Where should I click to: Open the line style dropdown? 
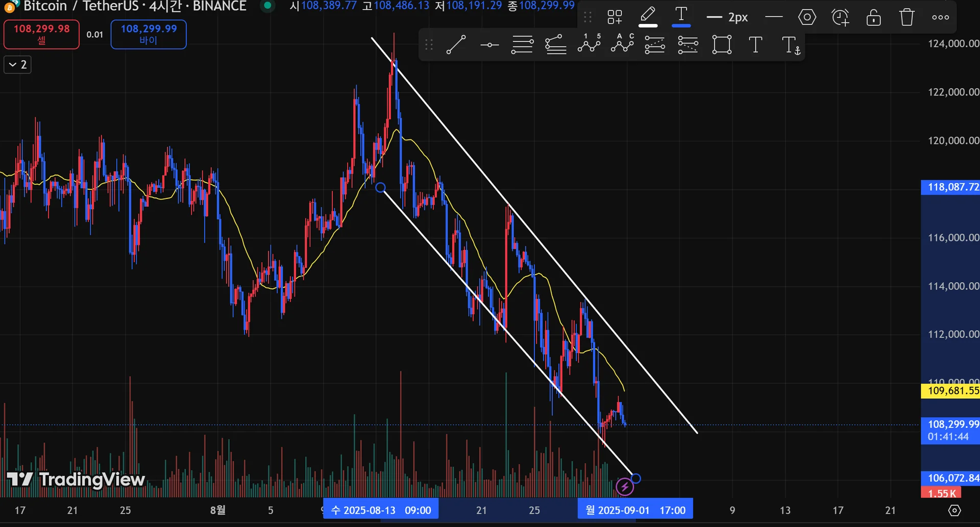[x=774, y=17]
